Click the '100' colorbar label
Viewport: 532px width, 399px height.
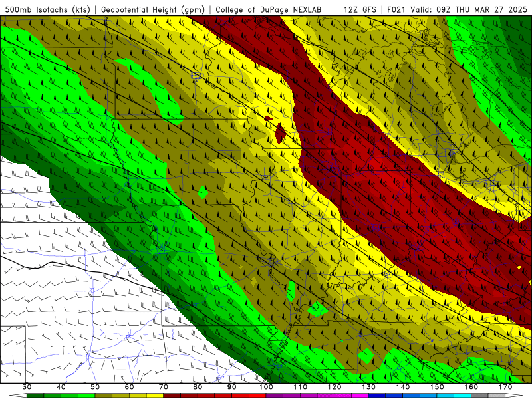pyautogui.click(x=266, y=387)
